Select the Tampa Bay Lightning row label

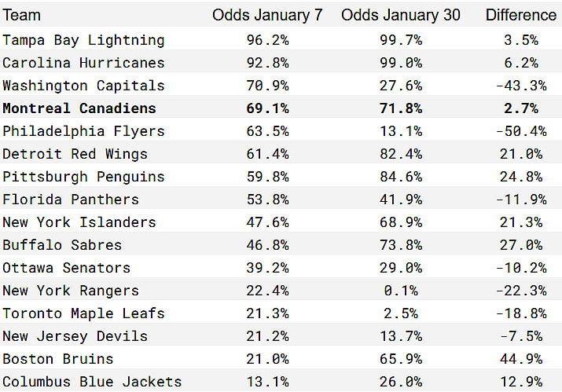[x=83, y=40]
